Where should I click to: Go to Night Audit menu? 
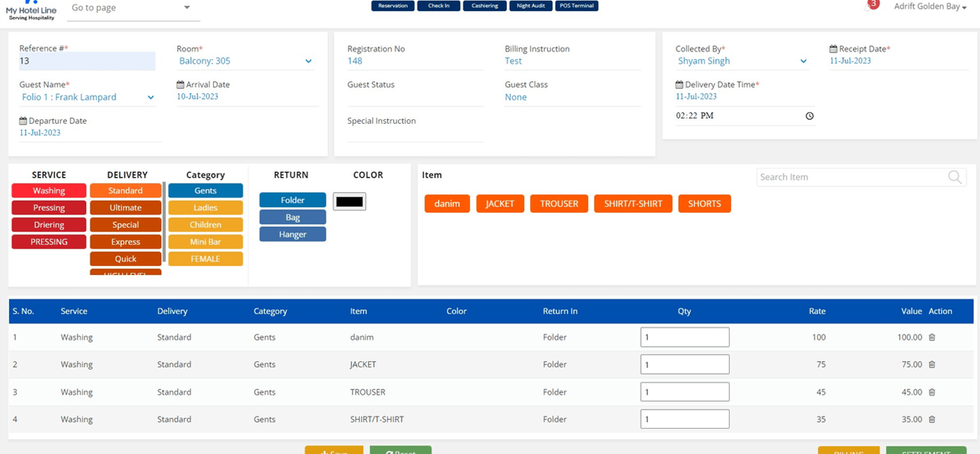click(x=530, y=6)
